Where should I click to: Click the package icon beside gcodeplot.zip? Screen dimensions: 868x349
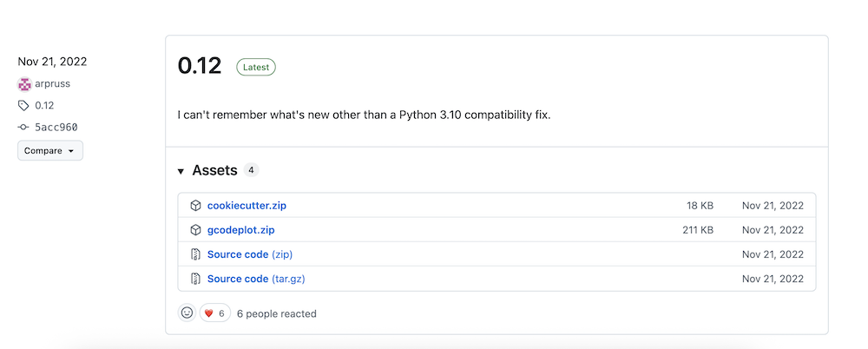(x=195, y=230)
